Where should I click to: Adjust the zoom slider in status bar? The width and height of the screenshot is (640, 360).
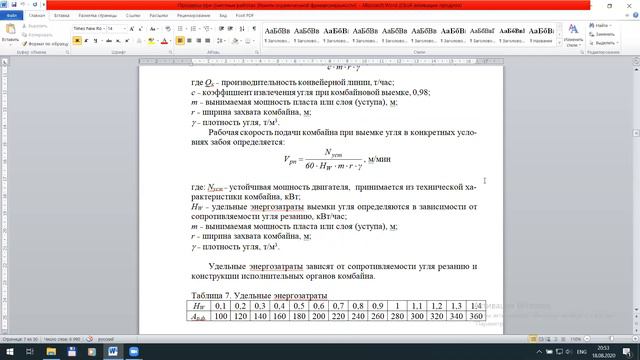click(611, 339)
